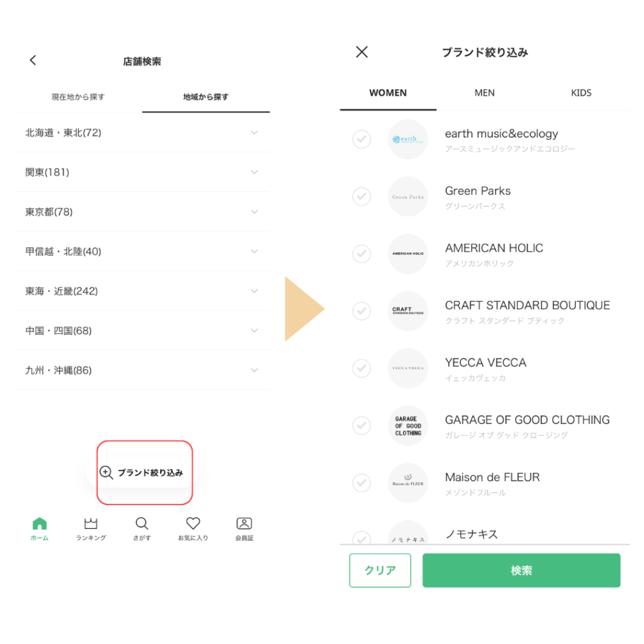The height and width of the screenshot is (644, 644).
Task: Expand the 東京都(78) region
Action: pos(142,212)
